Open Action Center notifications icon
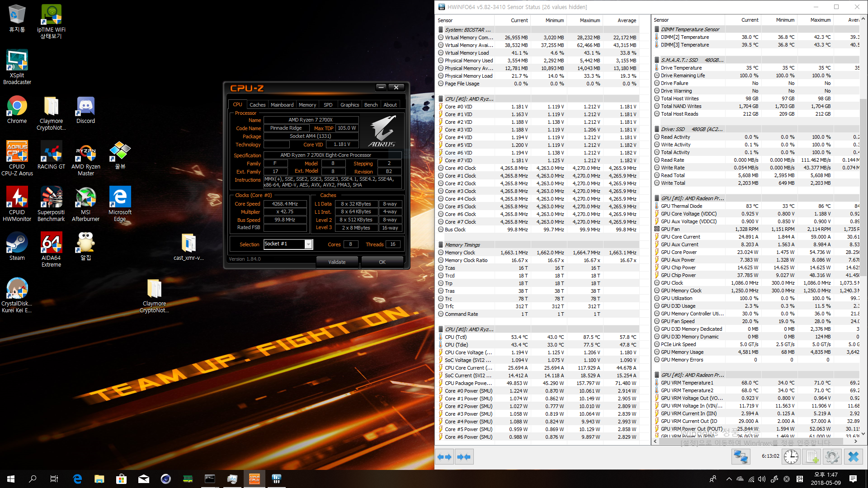 pyautogui.click(x=853, y=479)
